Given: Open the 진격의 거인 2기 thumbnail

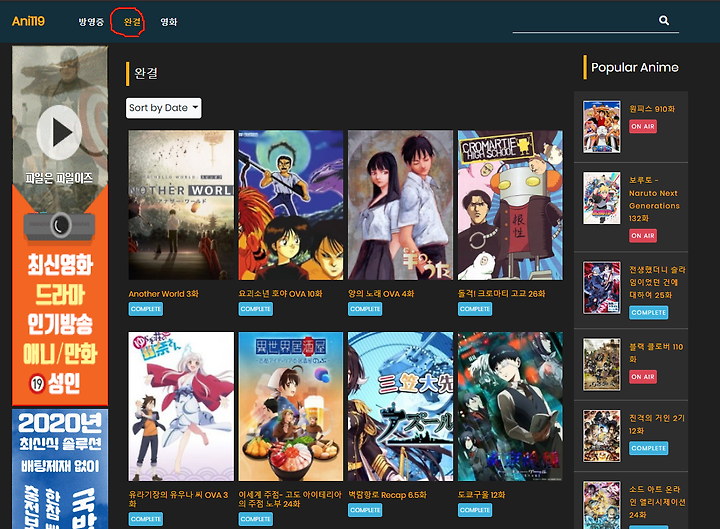Looking at the screenshot, I should click(x=602, y=436).
